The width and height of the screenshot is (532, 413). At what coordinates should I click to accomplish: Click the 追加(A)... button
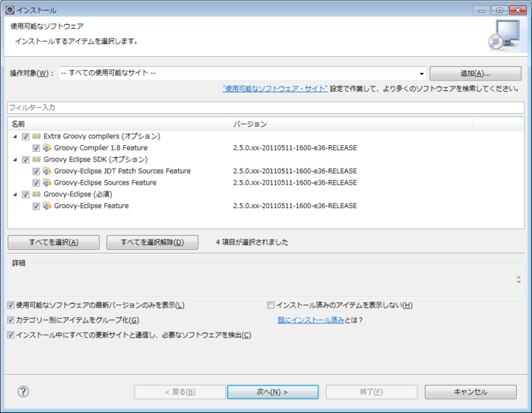[x=475, y=73]
